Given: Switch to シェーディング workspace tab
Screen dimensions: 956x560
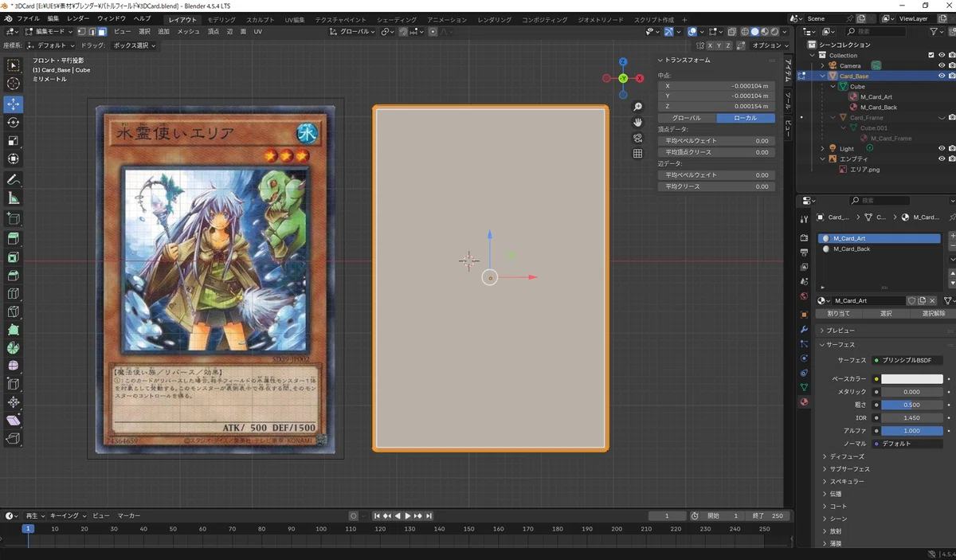Looking at the screenshot, I should (x=397, y=19).
